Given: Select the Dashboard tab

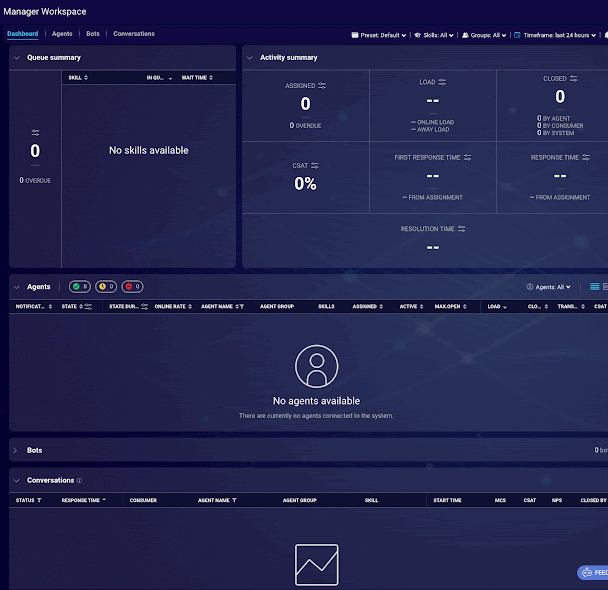Looking at the screenshot, I should point(22,34).
